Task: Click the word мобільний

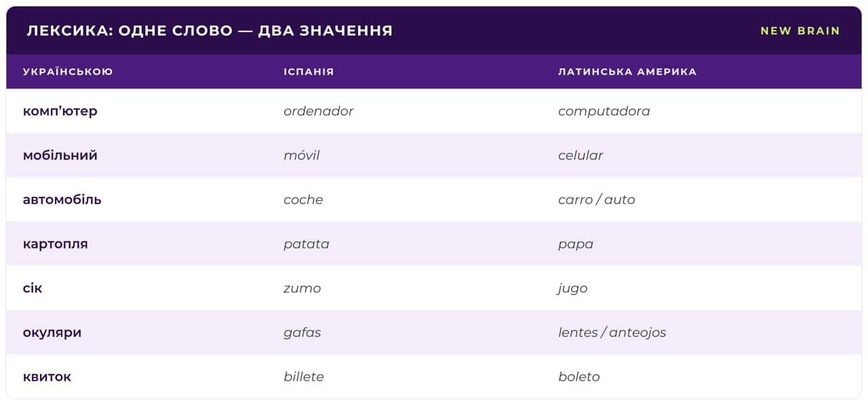Action: pos(60,155)
